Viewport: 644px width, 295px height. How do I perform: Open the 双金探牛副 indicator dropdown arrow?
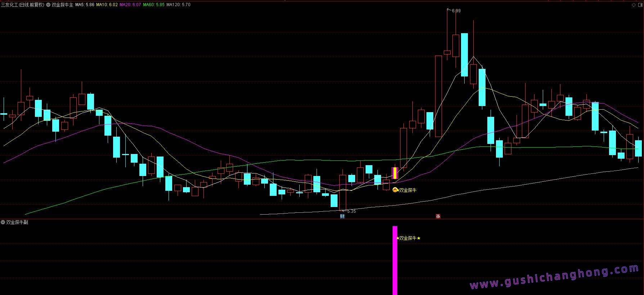coord(3,222)
